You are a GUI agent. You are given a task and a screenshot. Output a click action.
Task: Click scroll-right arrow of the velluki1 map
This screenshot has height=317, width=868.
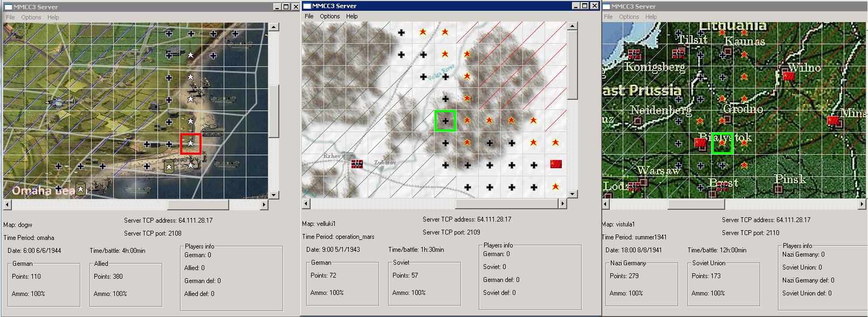563,204
